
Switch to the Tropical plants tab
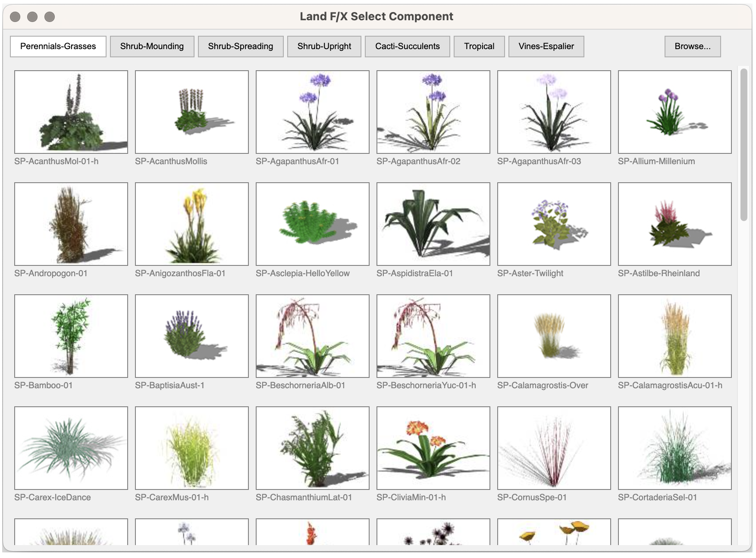(479, 46)
